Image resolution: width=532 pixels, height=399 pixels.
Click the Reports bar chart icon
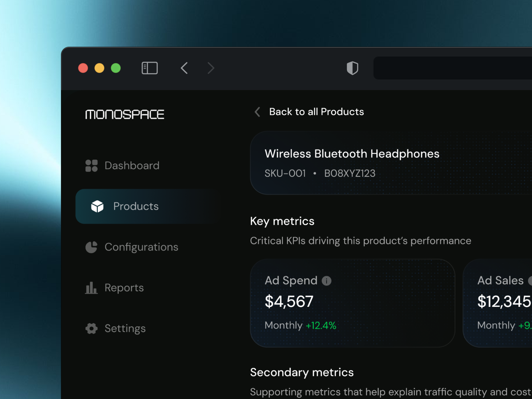tap(91, 288)
